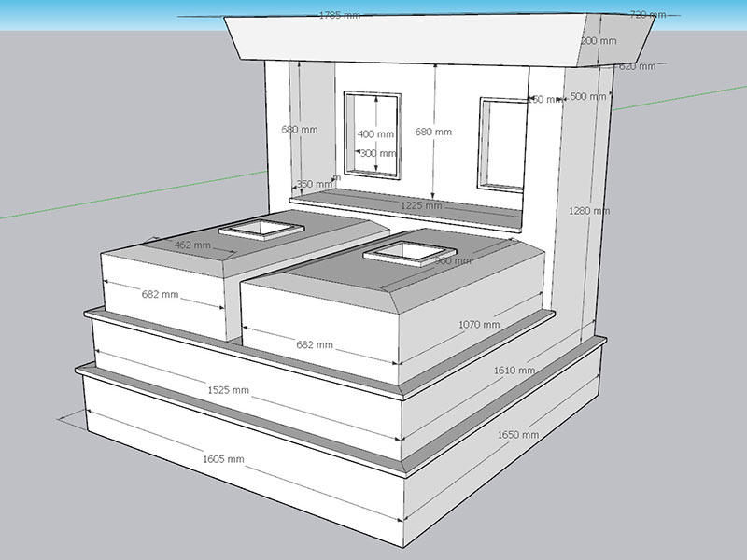Viewport: 747px width, 560px height.
Task: Select the 1605 mm dimension label
Action: pos(223,459)
